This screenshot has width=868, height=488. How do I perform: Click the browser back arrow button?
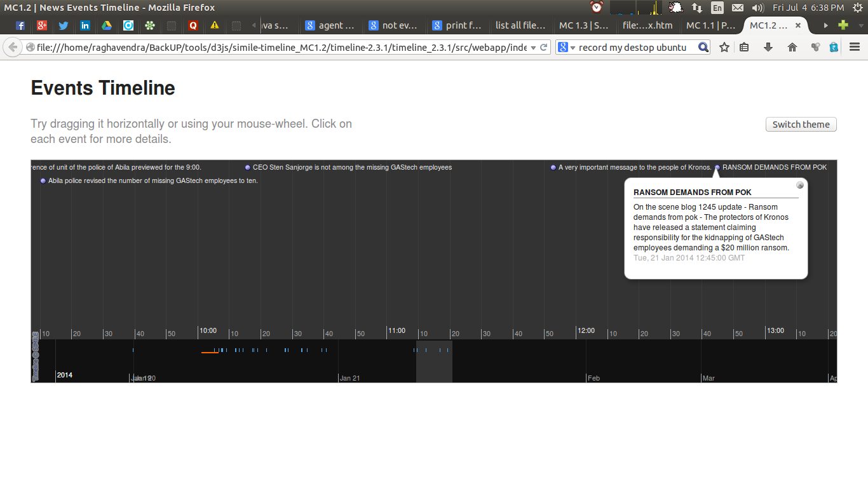(x=12, y=47)
